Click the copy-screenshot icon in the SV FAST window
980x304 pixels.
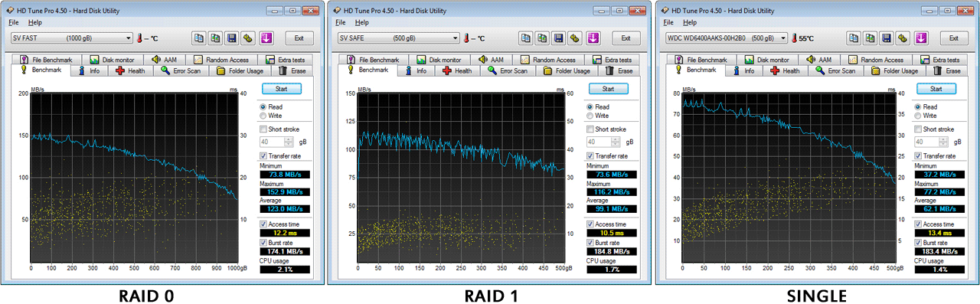[x=215, y=38]
